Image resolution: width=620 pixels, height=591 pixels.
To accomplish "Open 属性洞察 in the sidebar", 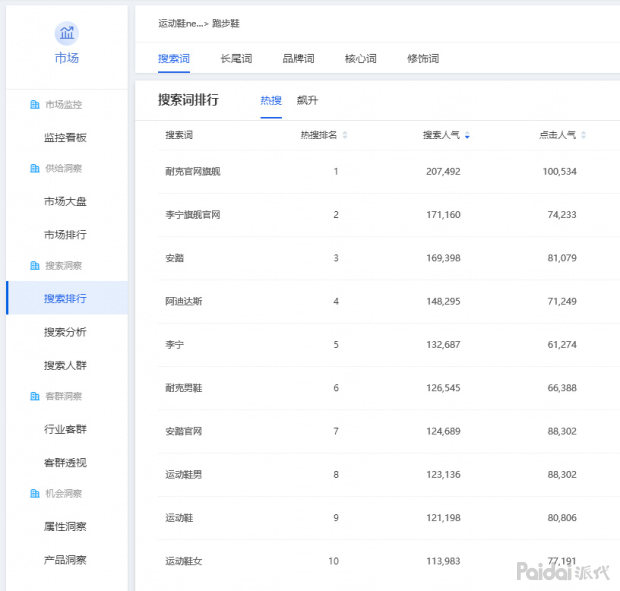I will pyautogui.click(x=65, y=527).
